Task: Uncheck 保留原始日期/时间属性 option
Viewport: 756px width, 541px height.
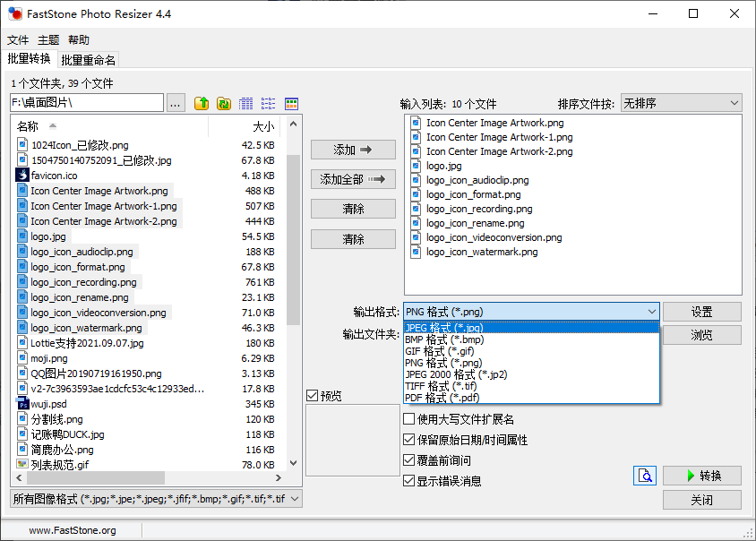Action: 409,440
